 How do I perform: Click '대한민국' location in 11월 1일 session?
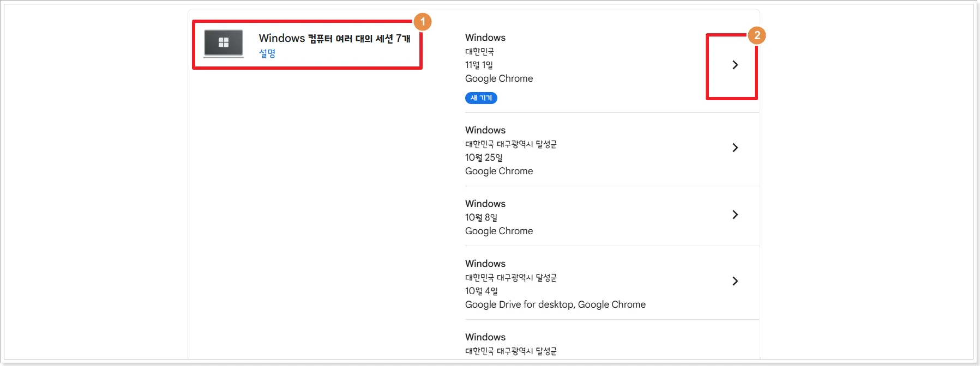(x=479, y=52)
